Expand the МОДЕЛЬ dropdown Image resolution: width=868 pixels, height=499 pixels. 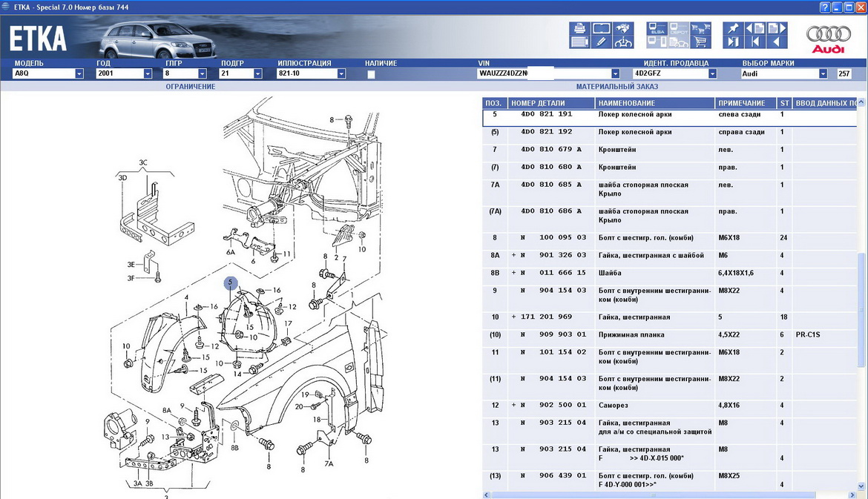click(x=79, y=74)
